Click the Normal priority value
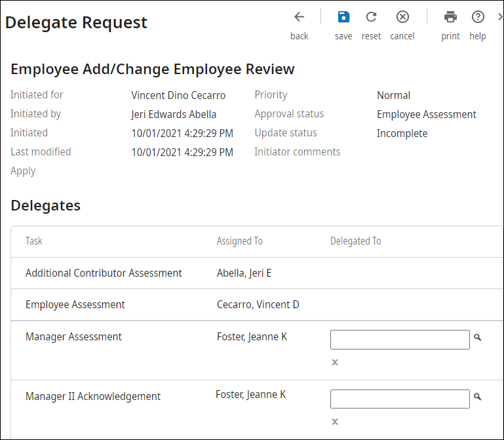The image size is (504, 440). [393, 96]
